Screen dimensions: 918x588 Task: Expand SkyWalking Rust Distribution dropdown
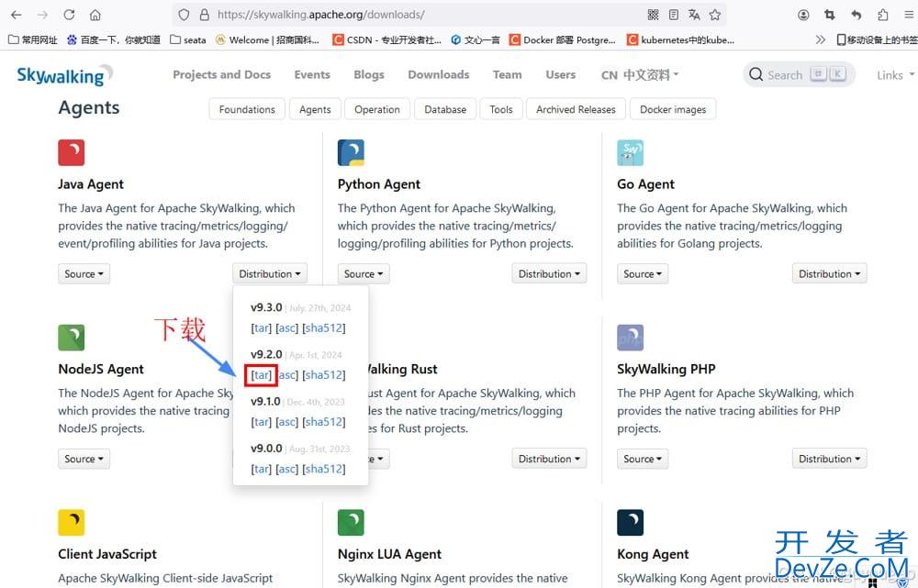549,459
